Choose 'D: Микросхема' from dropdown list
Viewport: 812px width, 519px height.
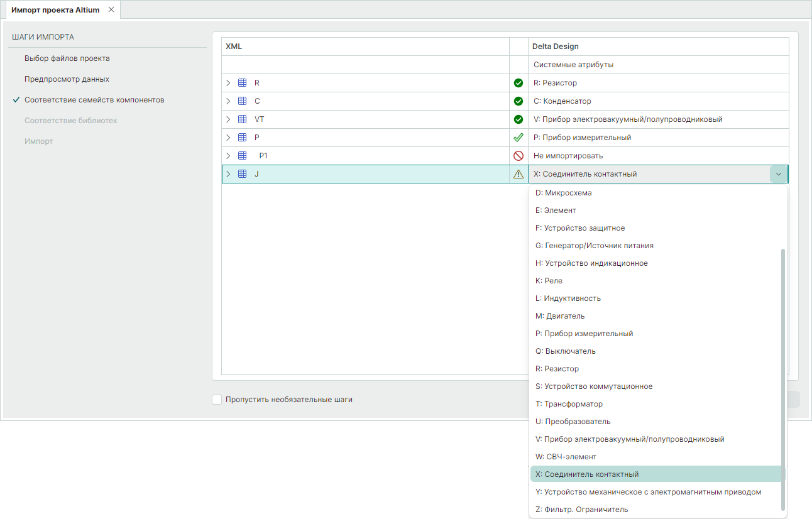point(563,193)
